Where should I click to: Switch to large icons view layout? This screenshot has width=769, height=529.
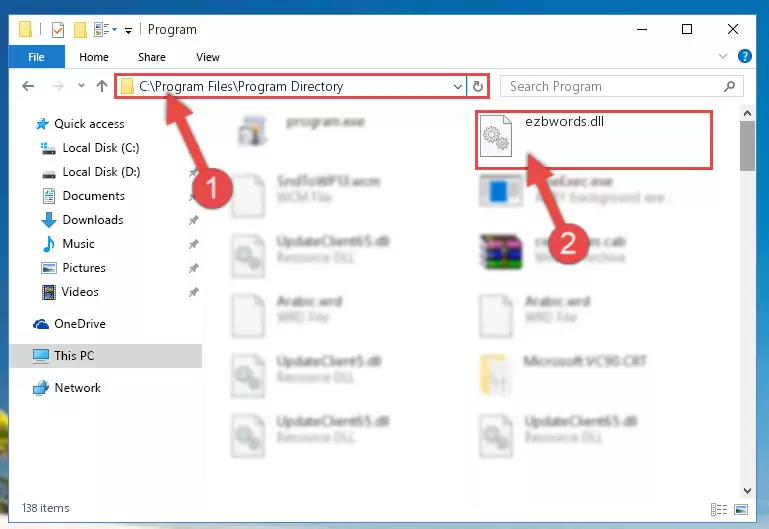tap(741, 509)
